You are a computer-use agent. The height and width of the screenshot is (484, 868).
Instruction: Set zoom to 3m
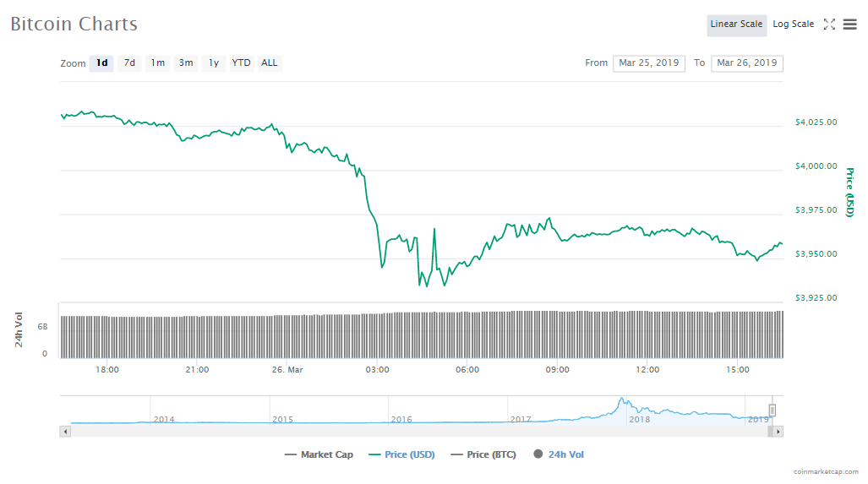point(186,63)
